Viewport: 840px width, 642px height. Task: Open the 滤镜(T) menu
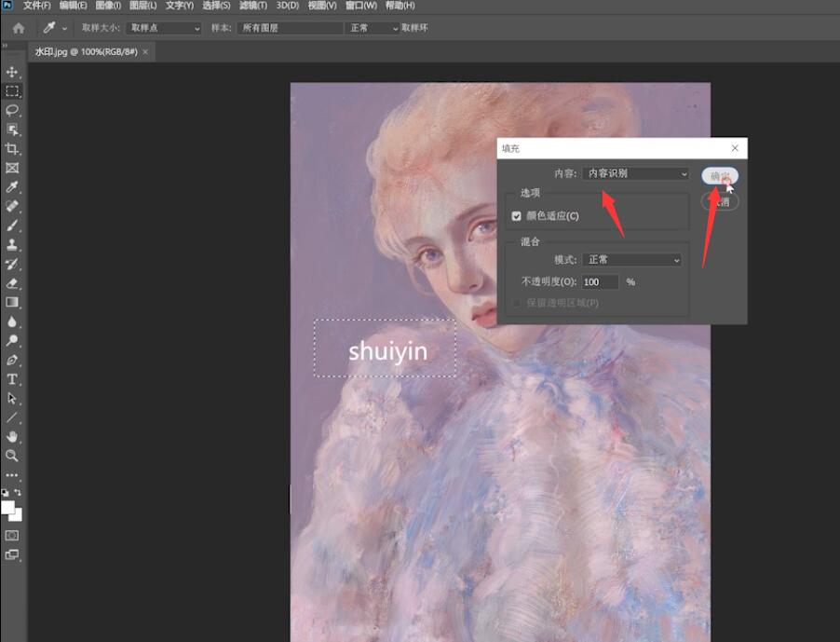tap(253, 6)
